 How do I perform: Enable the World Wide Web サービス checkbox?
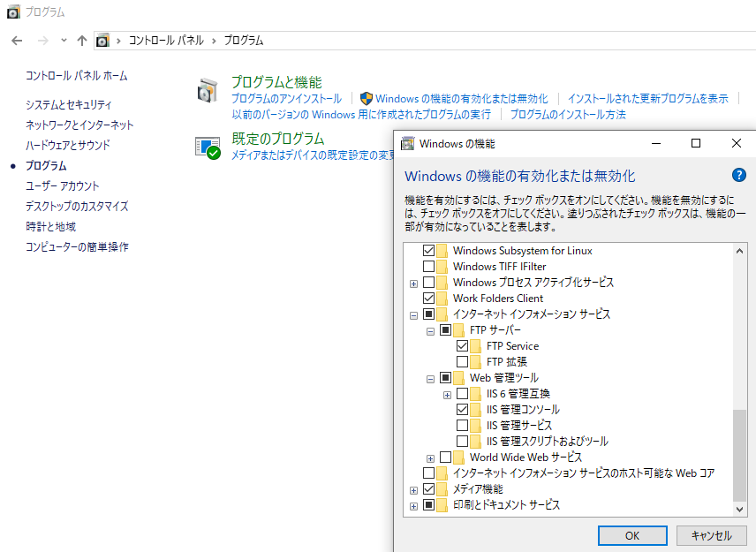[x=445, y=457]
